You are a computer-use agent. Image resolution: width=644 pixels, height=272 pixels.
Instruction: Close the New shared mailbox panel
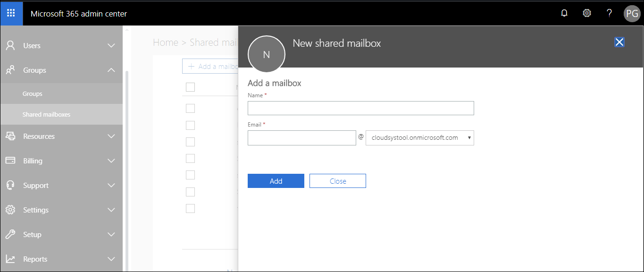coord(619,42)
